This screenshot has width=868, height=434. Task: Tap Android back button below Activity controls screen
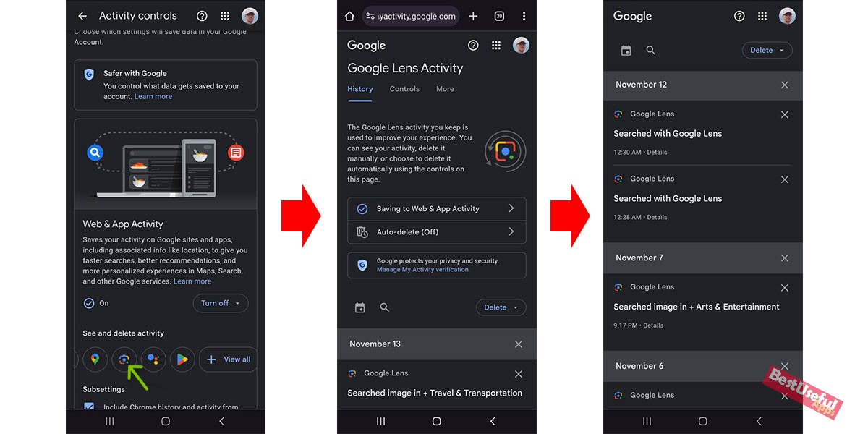click(221, 421)
